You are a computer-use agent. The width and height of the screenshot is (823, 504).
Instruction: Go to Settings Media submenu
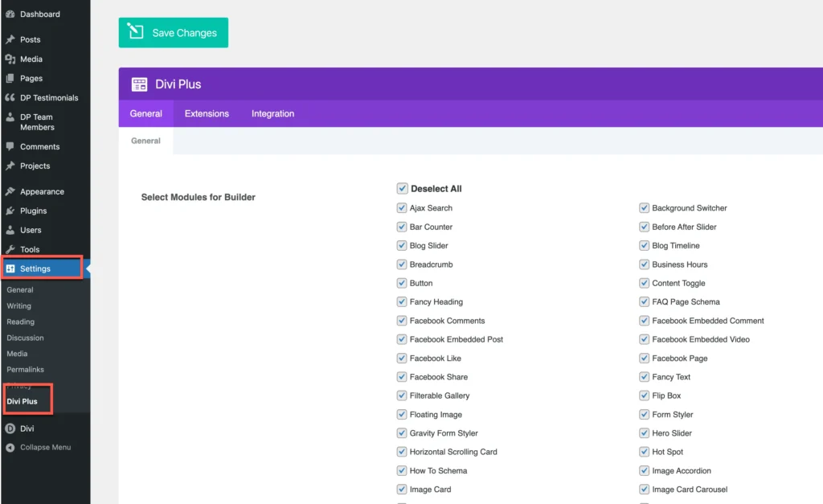click(17, 354)
